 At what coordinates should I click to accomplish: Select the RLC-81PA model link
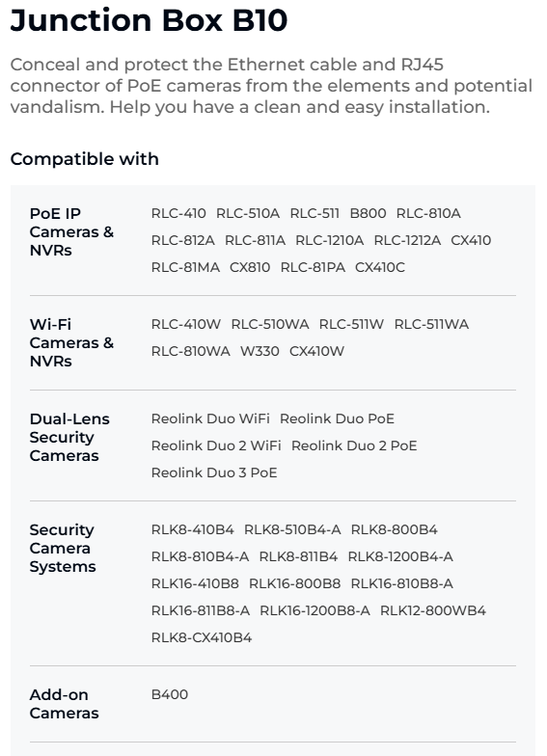click(313, 267)
